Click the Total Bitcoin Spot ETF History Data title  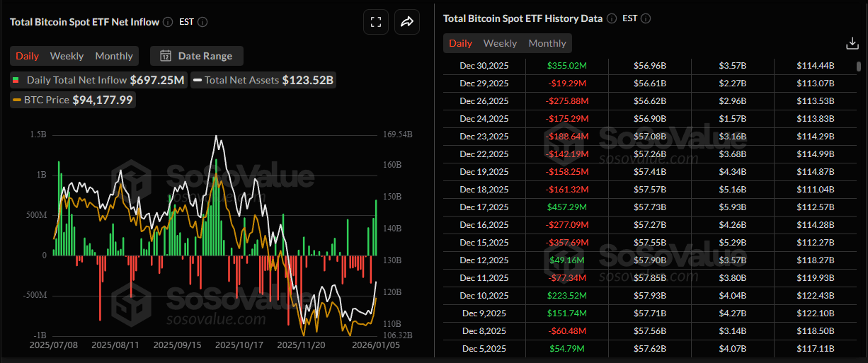coord(523,18)
